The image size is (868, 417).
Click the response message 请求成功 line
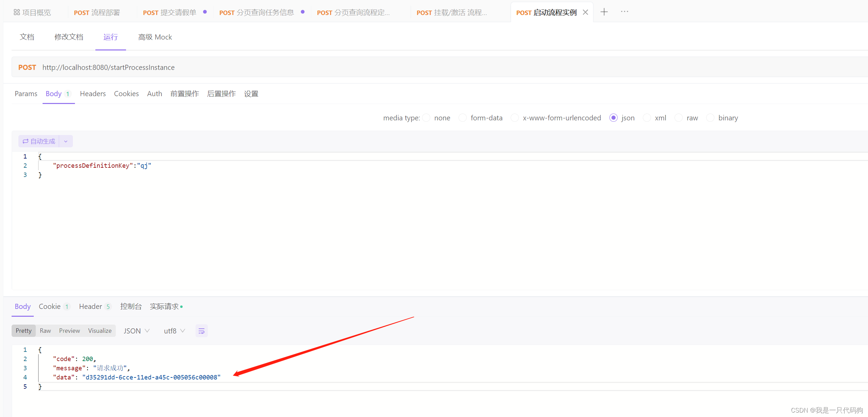[x=91, y=368]
